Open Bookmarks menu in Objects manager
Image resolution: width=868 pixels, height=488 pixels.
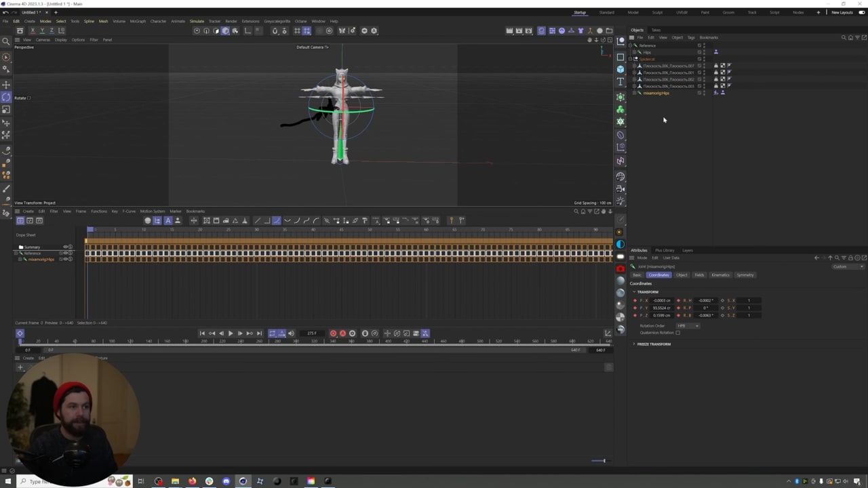tap(709, 37)
